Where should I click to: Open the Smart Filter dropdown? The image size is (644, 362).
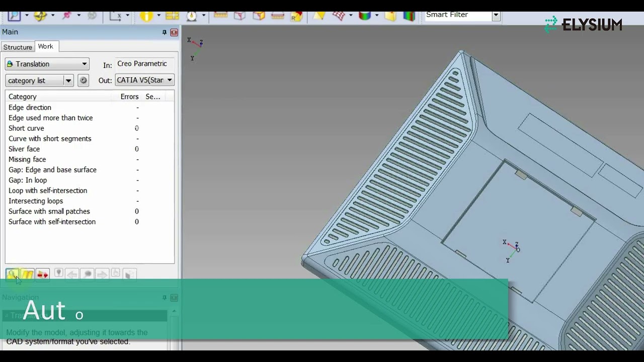coord(496,15)
